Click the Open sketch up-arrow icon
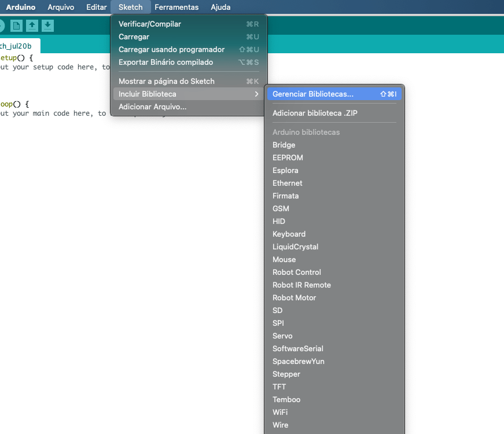 click(x=32, y=25)
